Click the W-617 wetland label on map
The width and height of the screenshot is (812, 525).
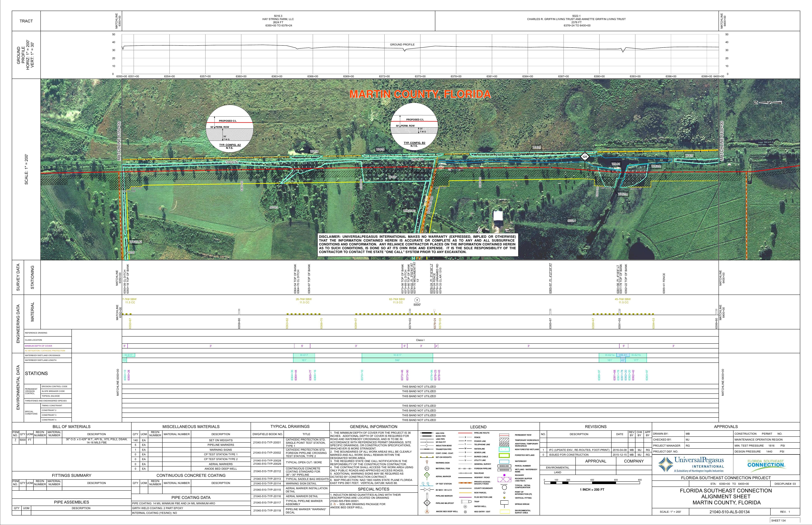point(392,177)
